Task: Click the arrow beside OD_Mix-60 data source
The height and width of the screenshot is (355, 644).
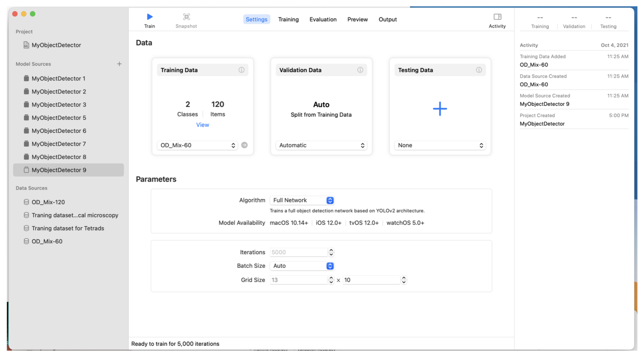Action: pos(245,145)
